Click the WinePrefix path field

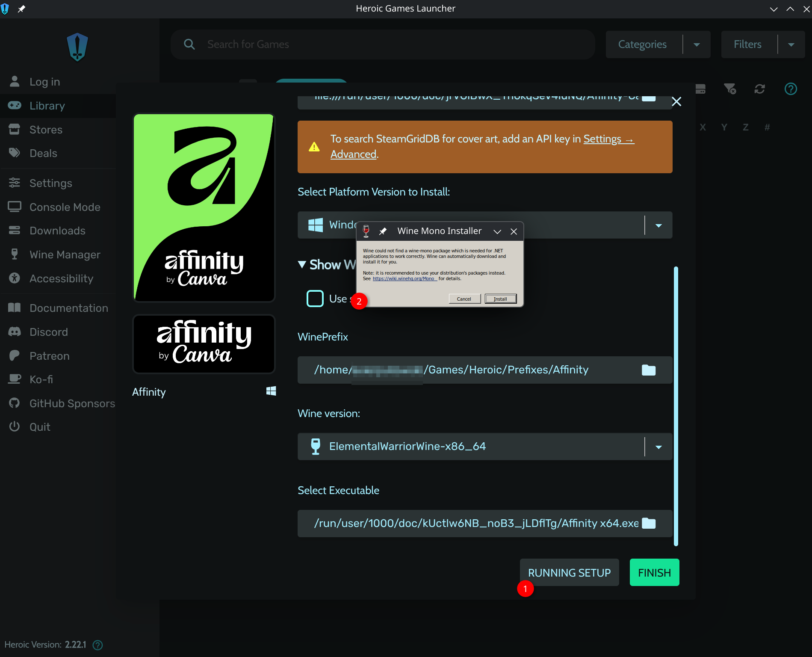click(x=485, y=370)
